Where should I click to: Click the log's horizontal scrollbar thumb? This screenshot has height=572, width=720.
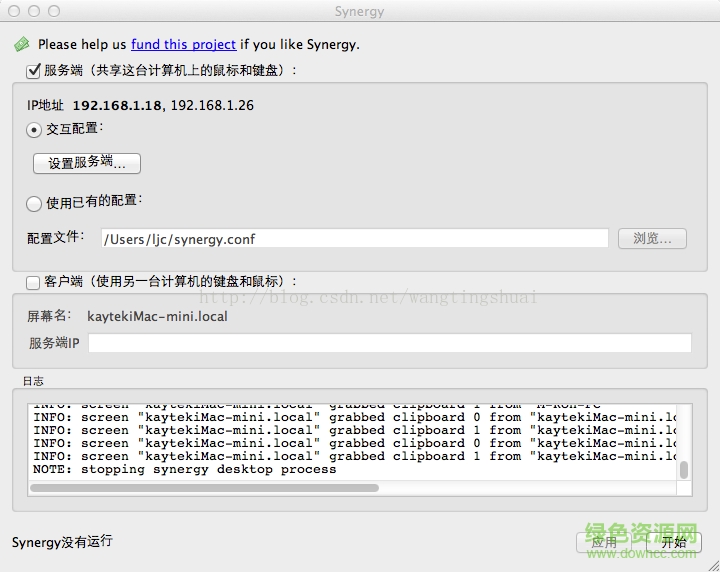(204, 488)
